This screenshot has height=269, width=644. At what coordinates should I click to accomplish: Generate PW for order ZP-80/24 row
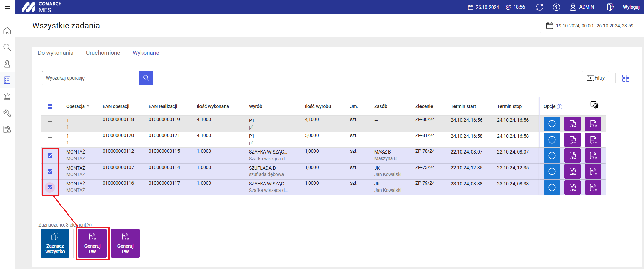tap(593, 124)
